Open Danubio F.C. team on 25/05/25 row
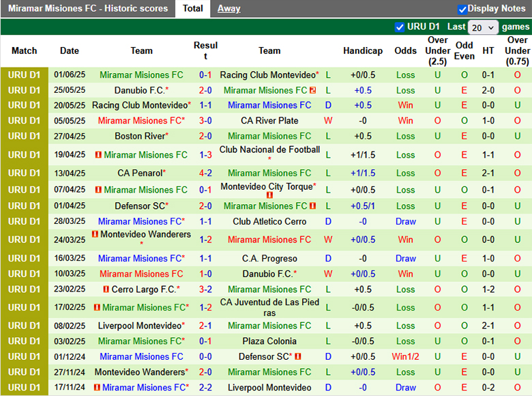The height and width of the screenshot is (396, 532). click(x=139, y=90)
